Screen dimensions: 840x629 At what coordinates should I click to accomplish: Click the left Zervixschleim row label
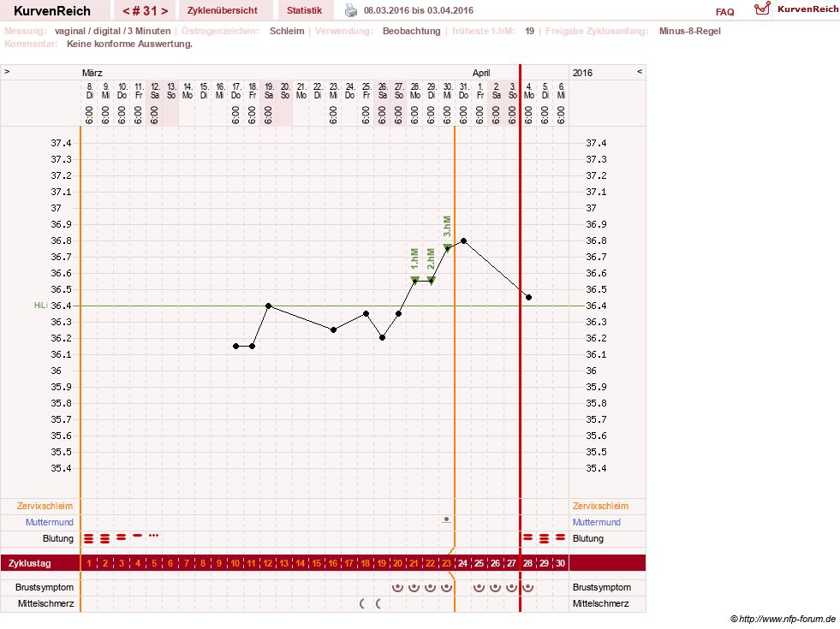45,506
